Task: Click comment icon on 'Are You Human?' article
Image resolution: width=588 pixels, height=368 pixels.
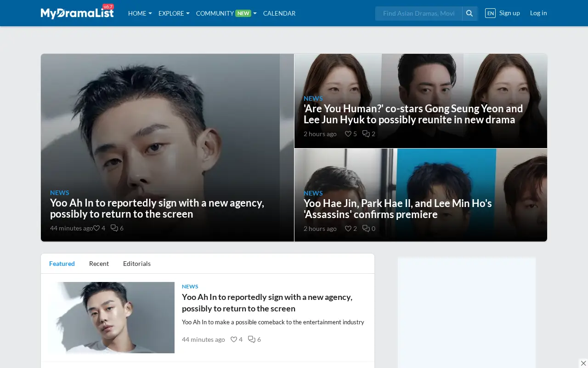Action: 366,134
